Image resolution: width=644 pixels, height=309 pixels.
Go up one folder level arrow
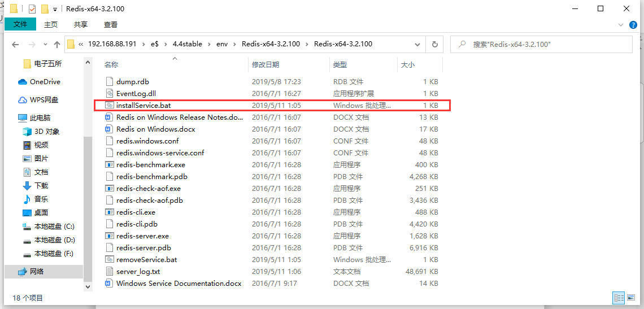[56, 45]
